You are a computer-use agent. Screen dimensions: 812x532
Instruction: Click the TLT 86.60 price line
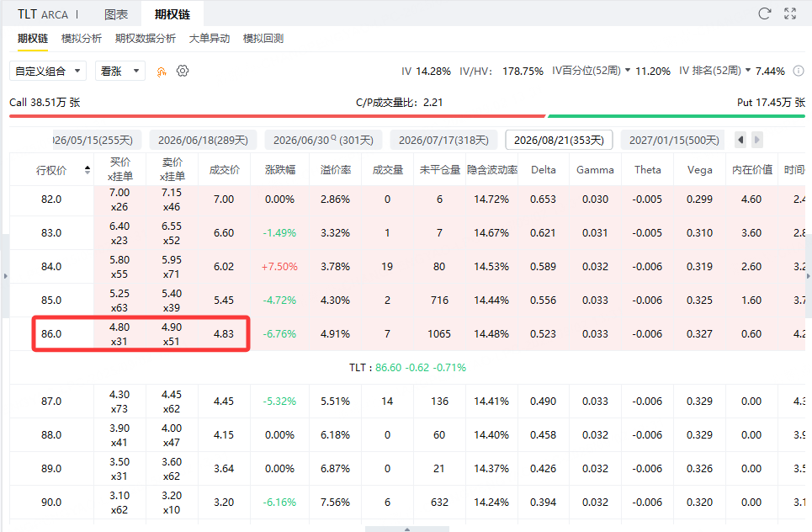[x=407, y=368]
